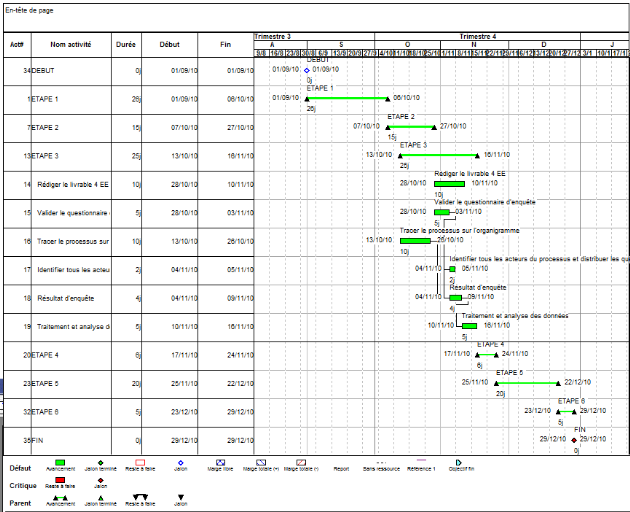Click the Parent Jalon black triangle icon
This screenshot has height=512, width=630.
[x=181, y=498]
